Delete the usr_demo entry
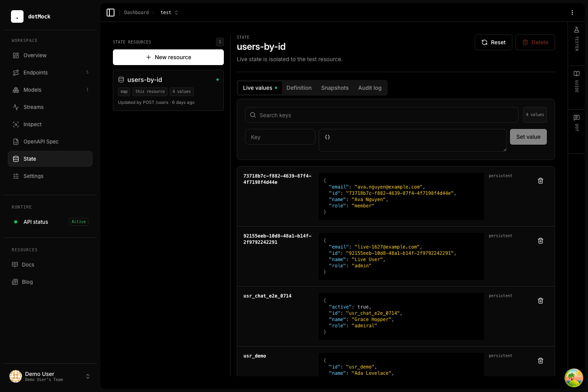Screen dimensions: 588x392 (541, 361)
